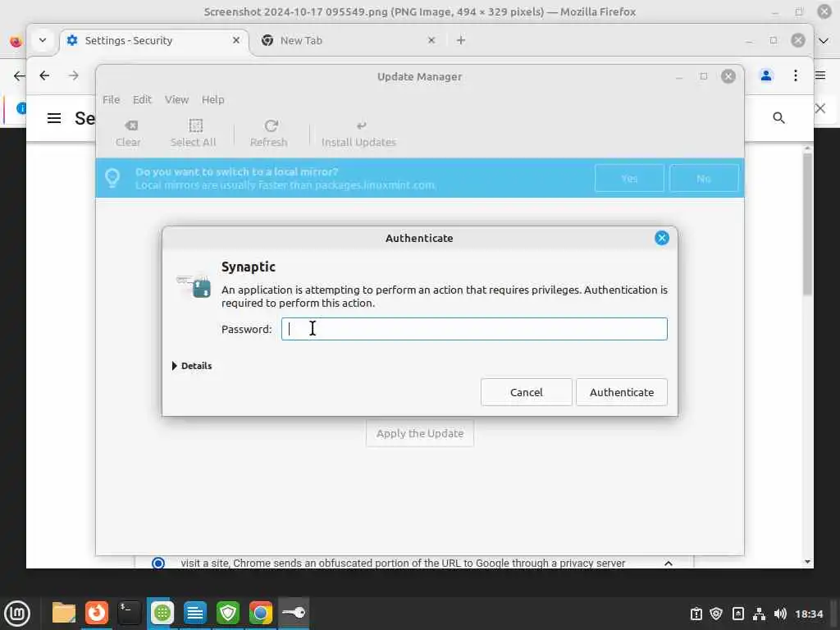Click the Clear toolbar icon
This screenshot has width=840, height=630.
129,133
